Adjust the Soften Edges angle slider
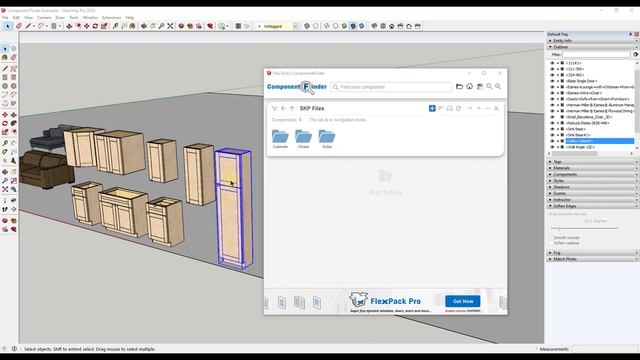Image resolution: width=640 pixels, height=360 pixels. point(584,229)
